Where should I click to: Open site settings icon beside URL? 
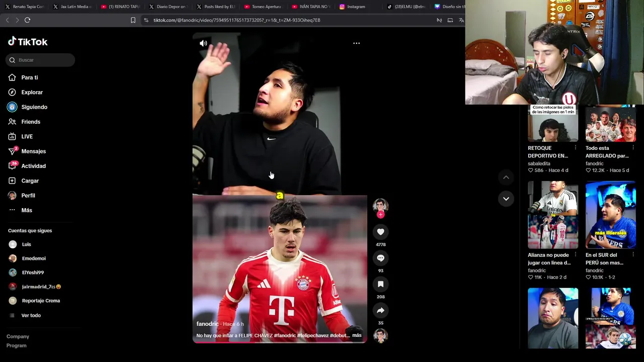pyautogui.click(x=146, y=20)
